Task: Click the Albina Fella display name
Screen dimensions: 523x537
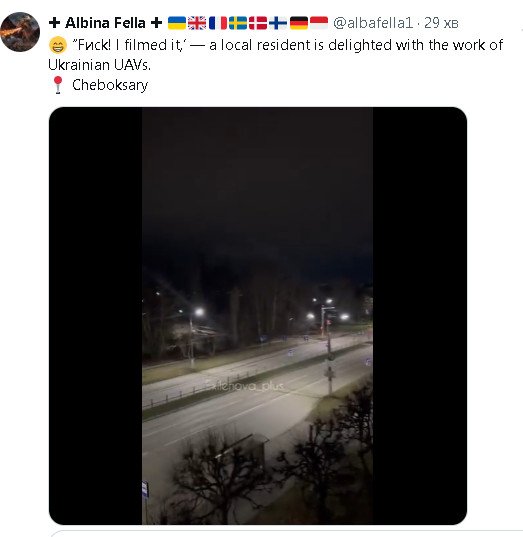Action: pos(105,23)
